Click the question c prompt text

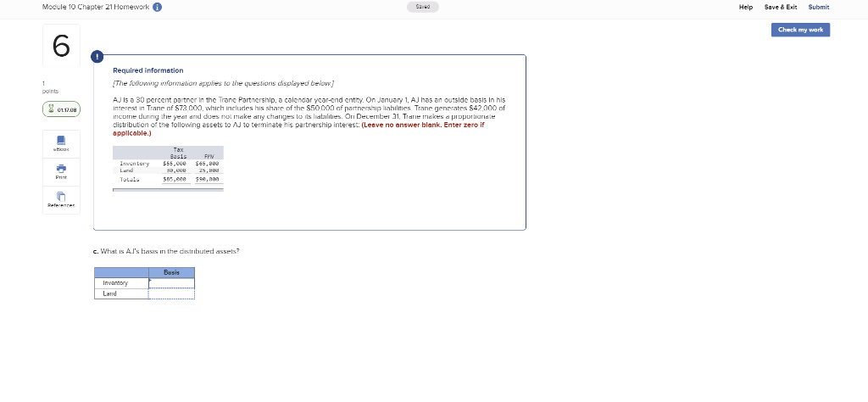pos(167,251)
